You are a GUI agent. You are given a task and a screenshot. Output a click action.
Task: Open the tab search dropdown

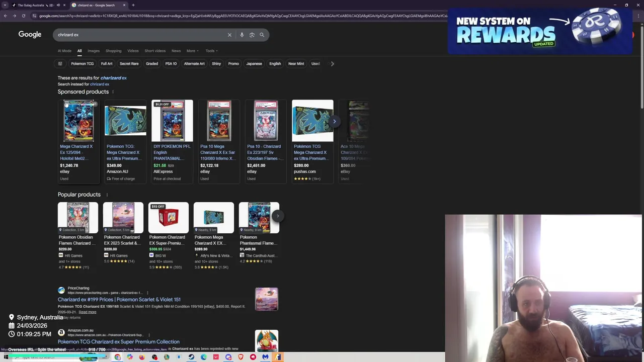pos(5,5)
